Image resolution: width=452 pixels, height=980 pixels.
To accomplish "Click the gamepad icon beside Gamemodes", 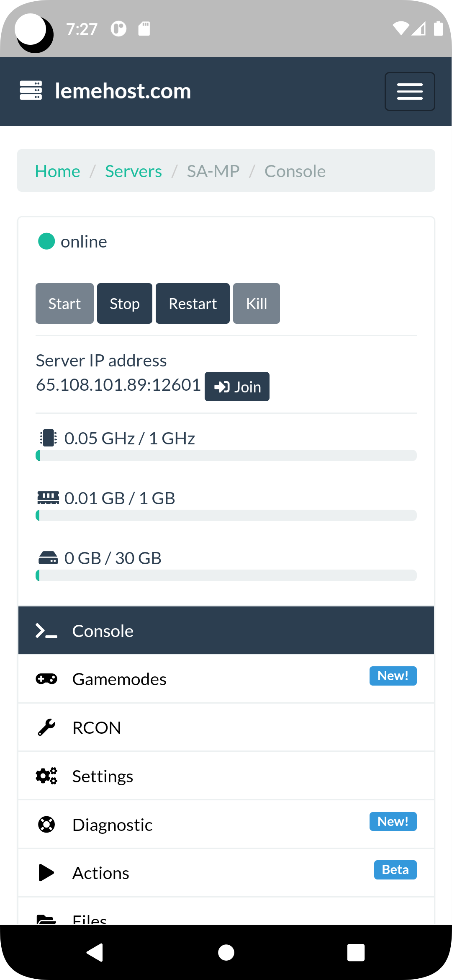I will click(x=46, y=679).
